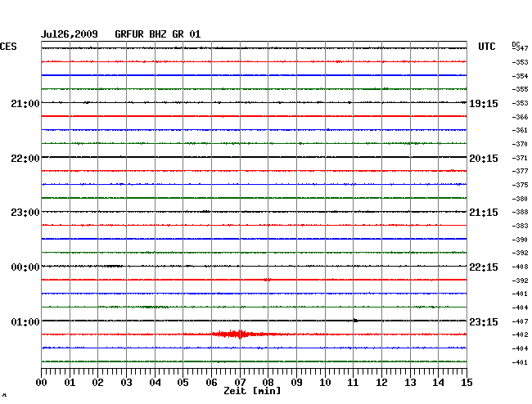Click minute tick label 08

[x=268, y=383]
